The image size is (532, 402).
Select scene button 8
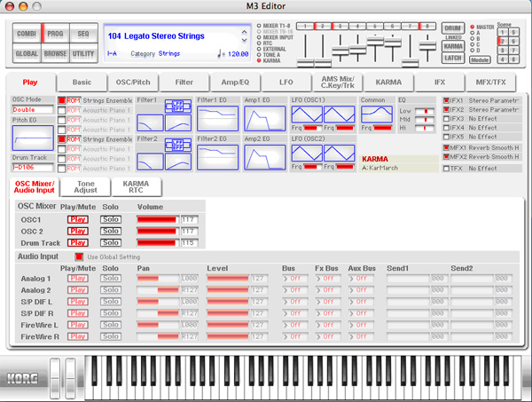tap(513, 59)
